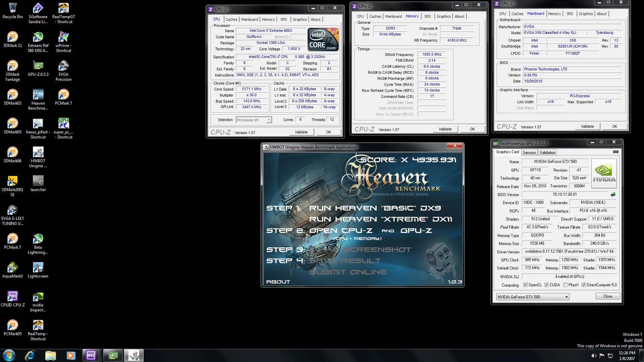The image size is (644, 362).
Task: Open the Recycle Bin desktop icon
Action: pyautogui.click(x=12, y=11)
